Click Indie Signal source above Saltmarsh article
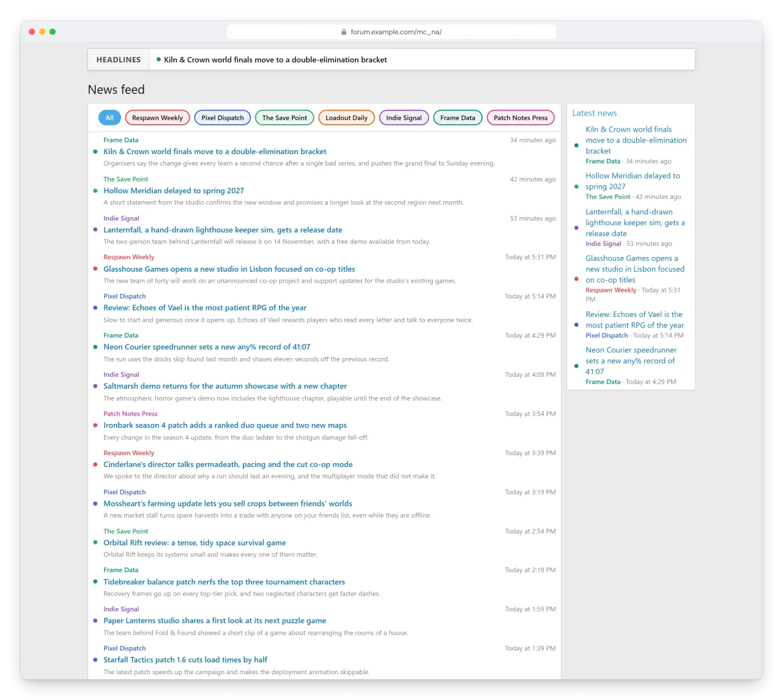The height and width of the screenshot is (700, 783). coord(121,374)
